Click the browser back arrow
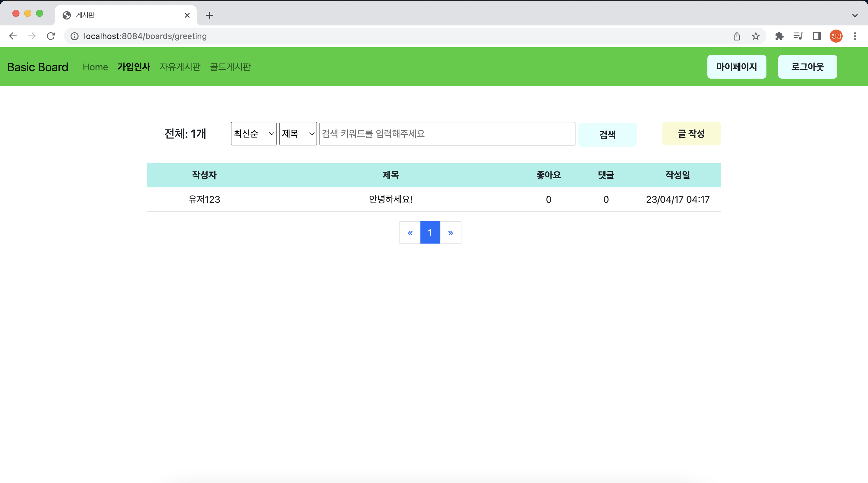 coord(13,36)
